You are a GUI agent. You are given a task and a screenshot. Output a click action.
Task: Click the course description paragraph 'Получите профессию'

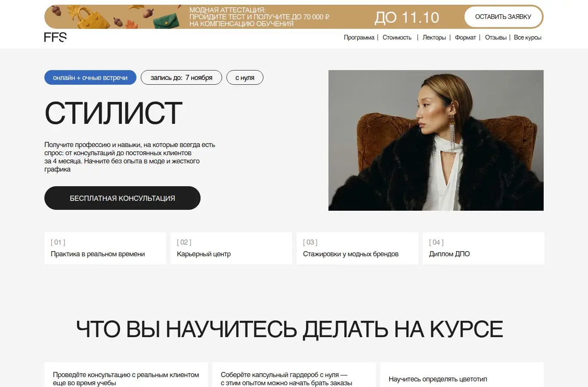(130, 157)
